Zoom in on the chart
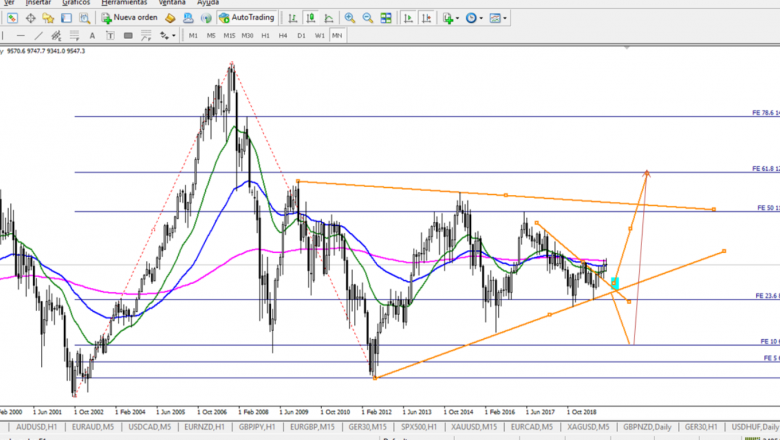The width and height of the screenshot is (780, 440). pyautogui.click(x=350, y=18)
